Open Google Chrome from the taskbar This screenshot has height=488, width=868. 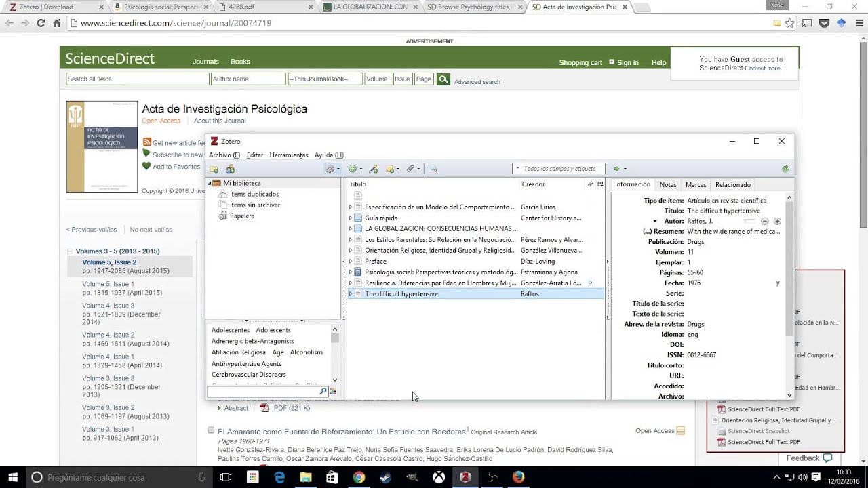359,477
